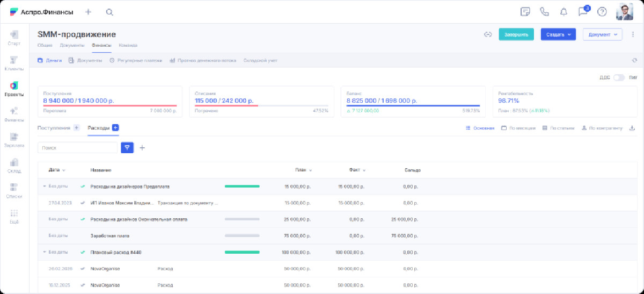Switch to the Команда tab
The height and width of the screenshot is (294, 644).
(x=128, y=45)
